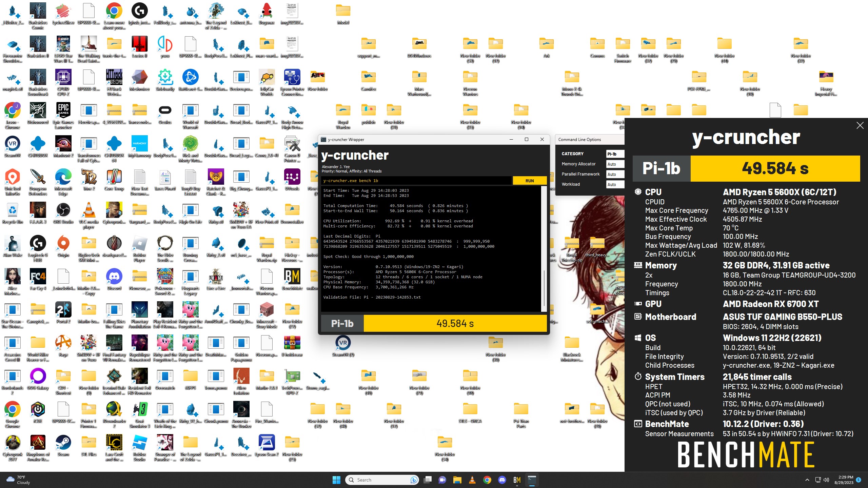
Task: Open the clock showing 2:29 PM
Action: (844, 480)
